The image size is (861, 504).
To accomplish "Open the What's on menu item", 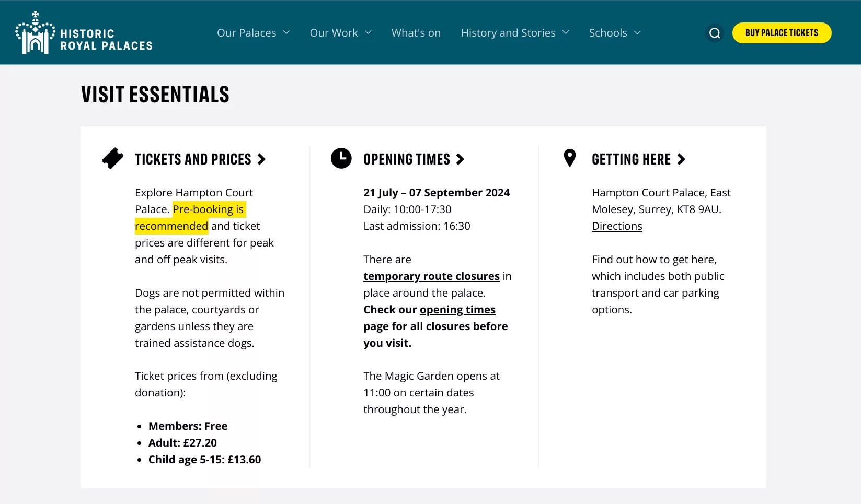I will coord(416,33).
